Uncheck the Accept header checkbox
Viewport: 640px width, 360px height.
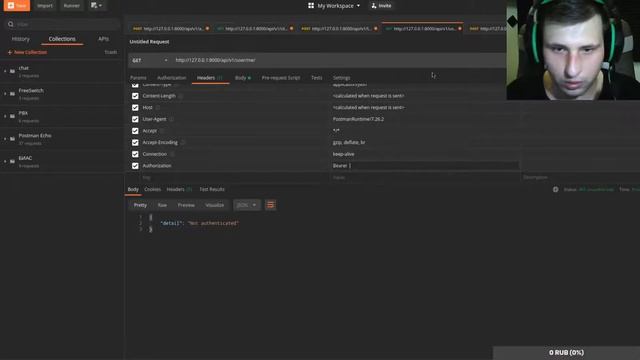(x=135, y=131)
